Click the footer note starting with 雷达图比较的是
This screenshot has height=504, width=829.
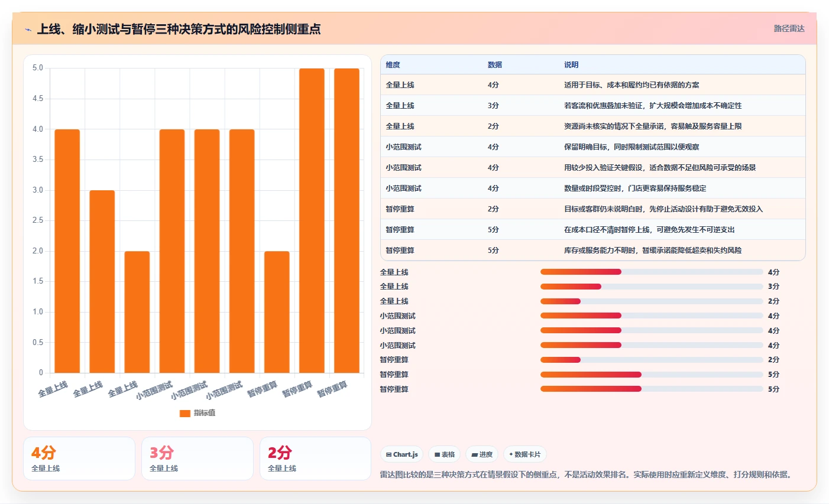click(586, 474)
